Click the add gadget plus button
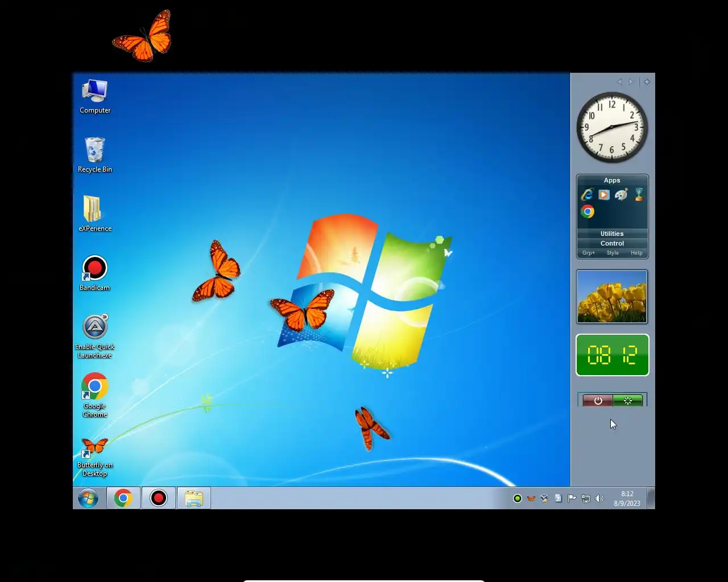728x582 pixels. pyautogui.click(x=647, y=82)
